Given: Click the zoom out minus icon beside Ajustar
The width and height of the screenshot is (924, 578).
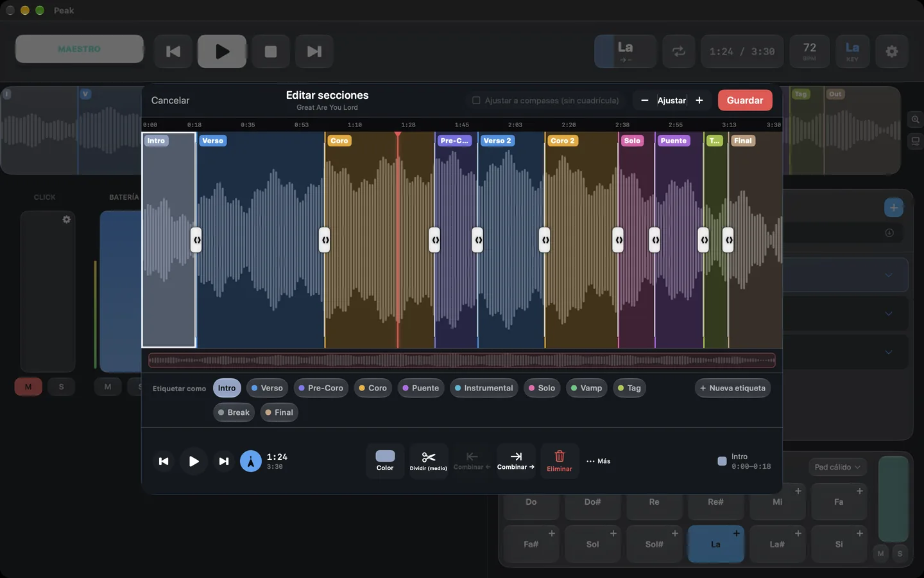Looking at the screenshot, I should point(645,100).
